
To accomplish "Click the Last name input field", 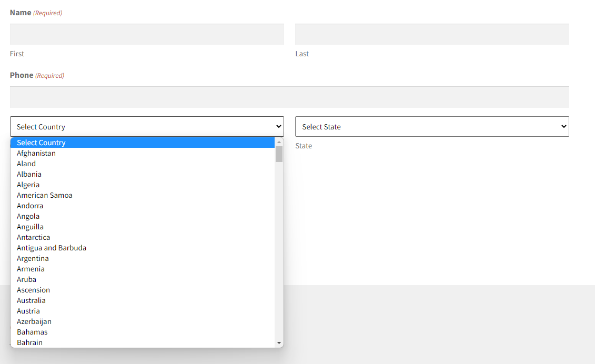I will pyautogui.click(x=432, y=34).
